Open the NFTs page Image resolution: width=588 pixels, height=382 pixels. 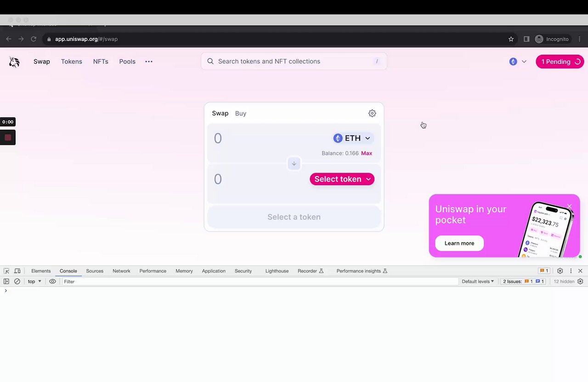(x=101, y=62)
